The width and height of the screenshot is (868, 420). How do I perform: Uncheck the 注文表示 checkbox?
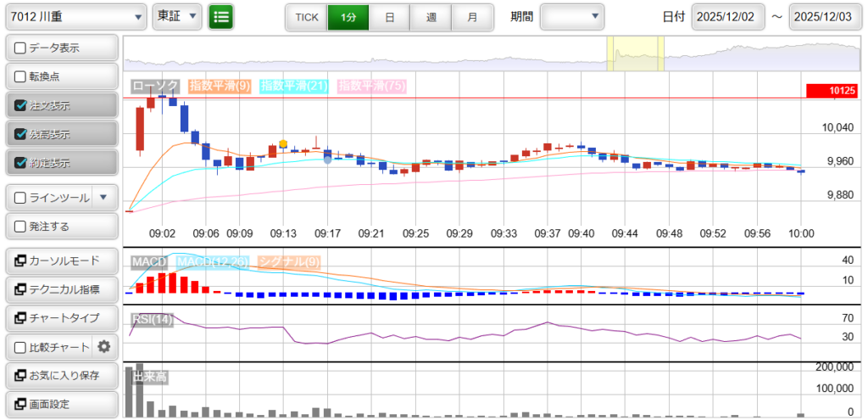tap(21, 106)
